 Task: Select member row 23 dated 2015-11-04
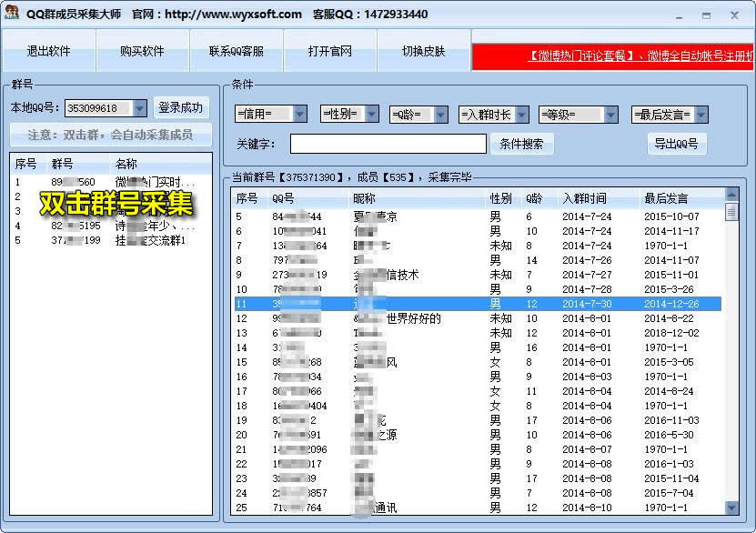[478, 478]
